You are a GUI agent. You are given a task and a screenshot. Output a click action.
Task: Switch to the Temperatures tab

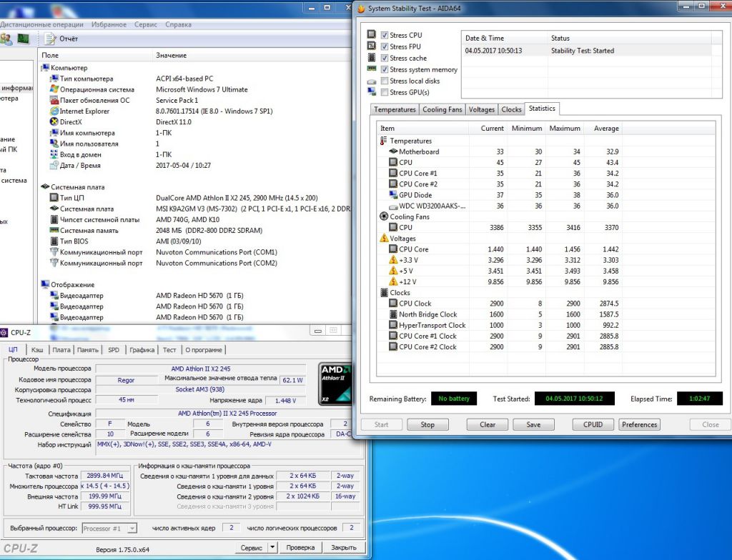pos(395,109)
